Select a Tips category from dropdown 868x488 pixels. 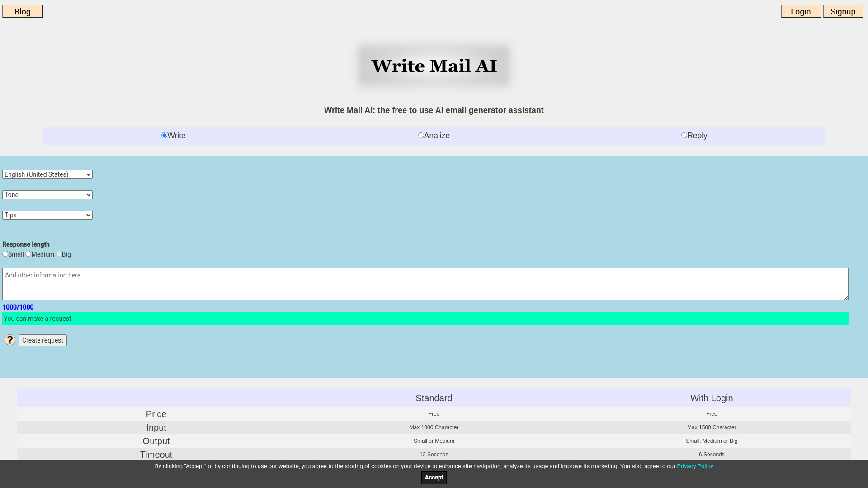click(x=47, y=215)
